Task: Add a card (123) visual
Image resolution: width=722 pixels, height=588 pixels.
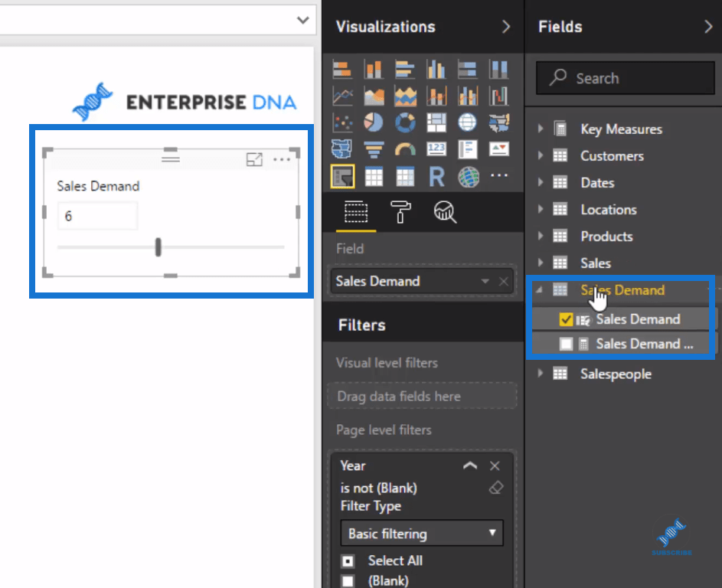Action: [x=436, y=149]
